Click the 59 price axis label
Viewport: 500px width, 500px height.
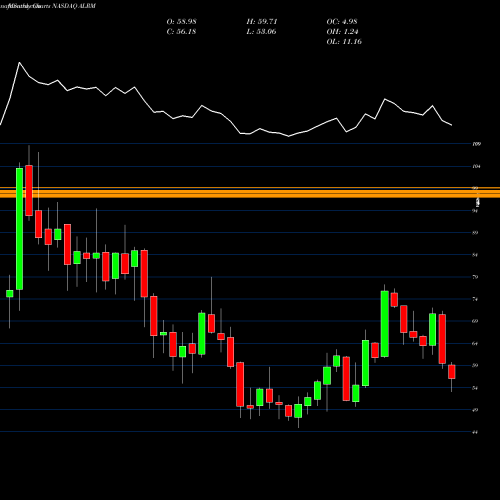(x=475, y=366)
